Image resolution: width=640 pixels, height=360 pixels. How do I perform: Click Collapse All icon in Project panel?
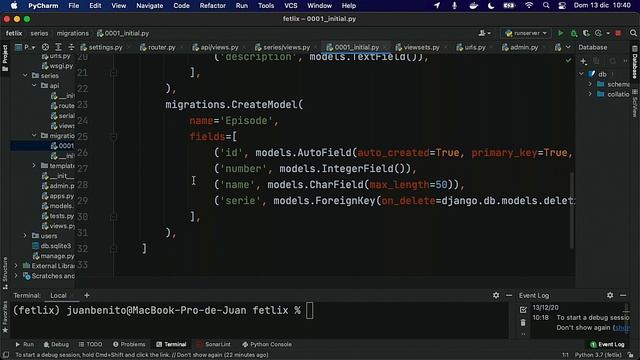(x=71, y=47)
